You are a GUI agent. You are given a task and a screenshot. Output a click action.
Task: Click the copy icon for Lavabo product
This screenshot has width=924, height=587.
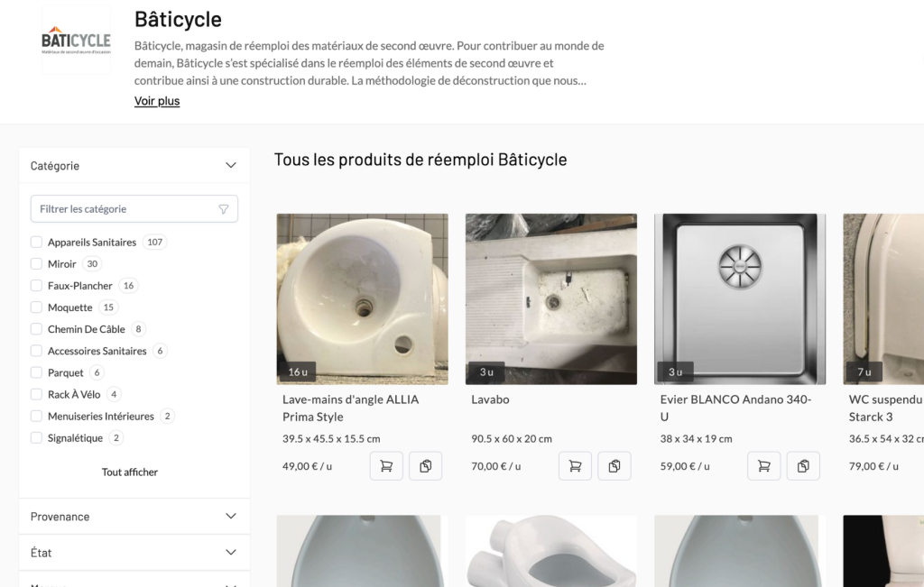point(614,465)
